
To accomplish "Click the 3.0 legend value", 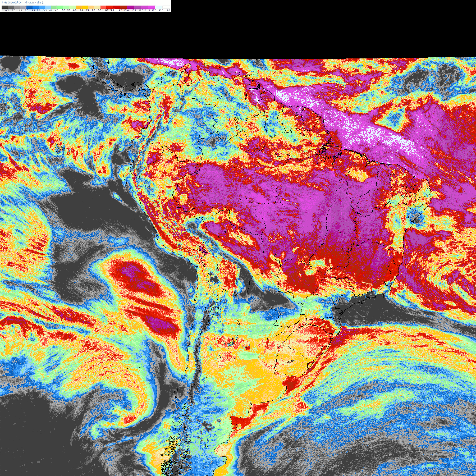I will [x=38, y=10].
